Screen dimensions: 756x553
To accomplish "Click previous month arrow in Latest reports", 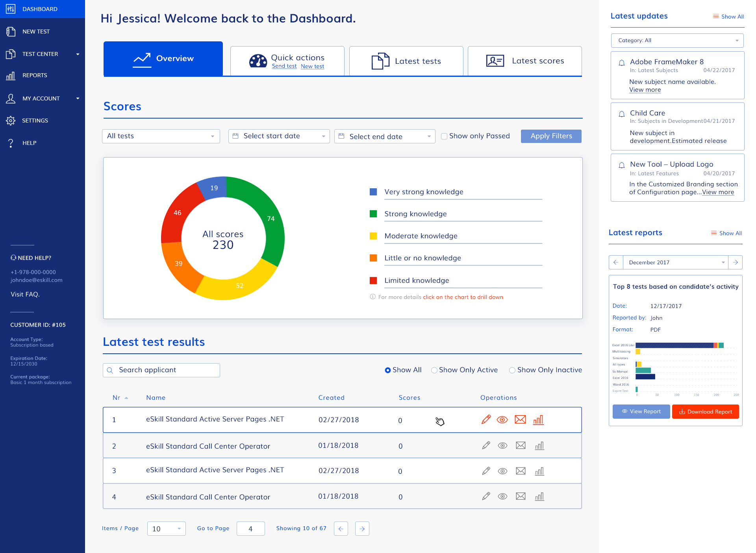I will click(616, 262).
